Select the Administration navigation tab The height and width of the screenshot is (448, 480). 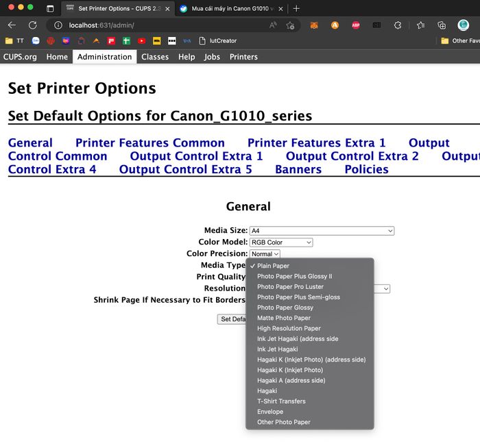click(104, 57)
